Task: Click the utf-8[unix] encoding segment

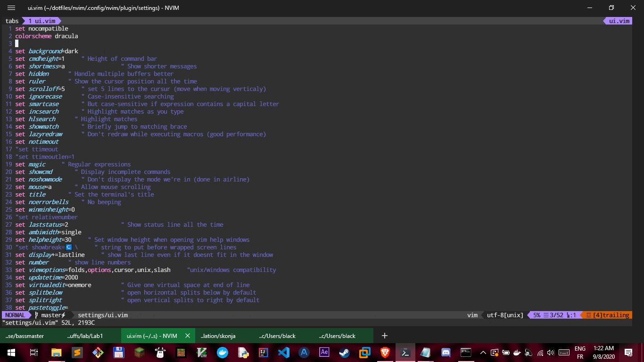Action: [504, 315]
